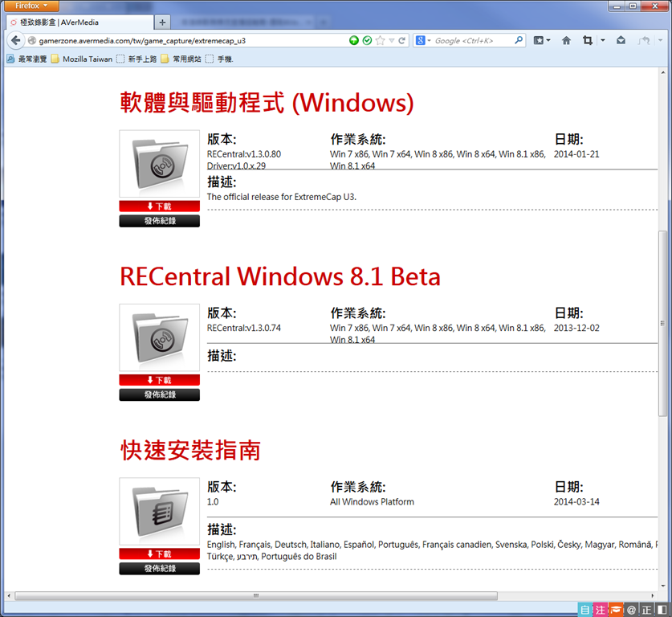This screenshot has width=672, height=617.
Task: Click the date 2013-12-02
Action: [x=576, y=328]
